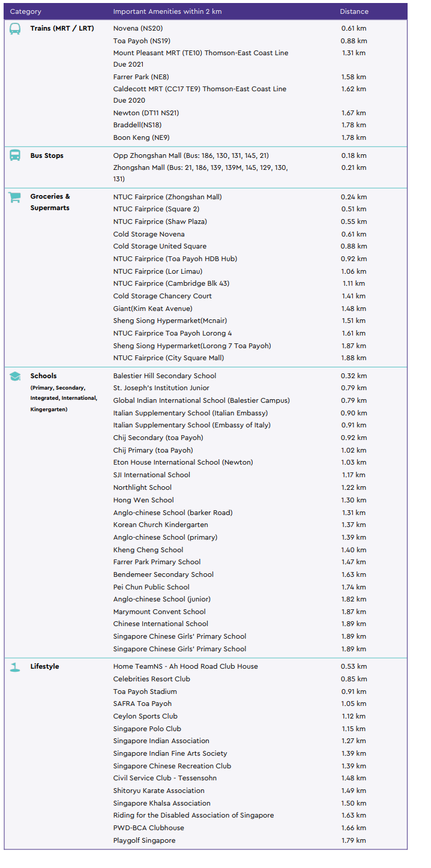Click the 0.18 km distance value
Image resolution: width=431 pixels, height=868 pixels.
pyautogui.click(x=354, y=155)
